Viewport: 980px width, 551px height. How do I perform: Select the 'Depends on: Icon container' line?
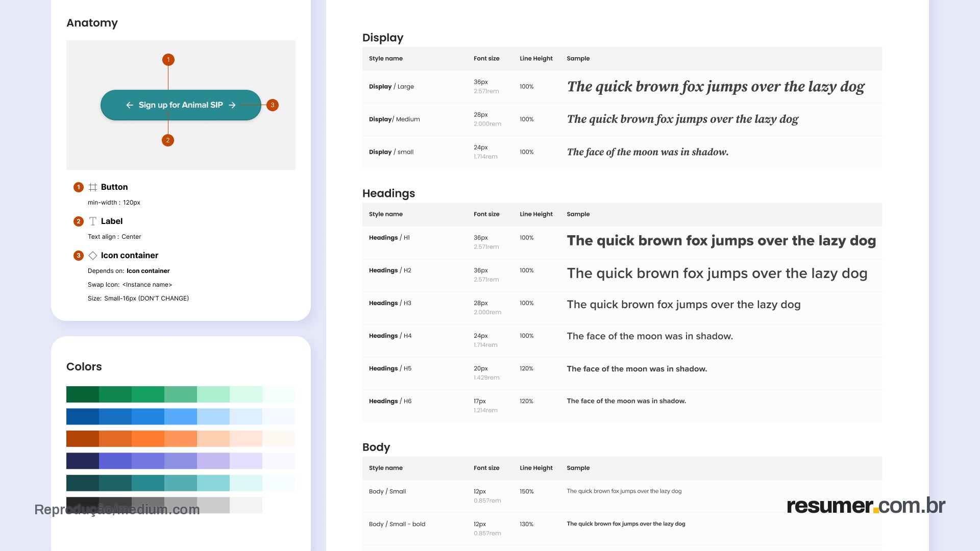pyautogui.click(x=129, y=271)
